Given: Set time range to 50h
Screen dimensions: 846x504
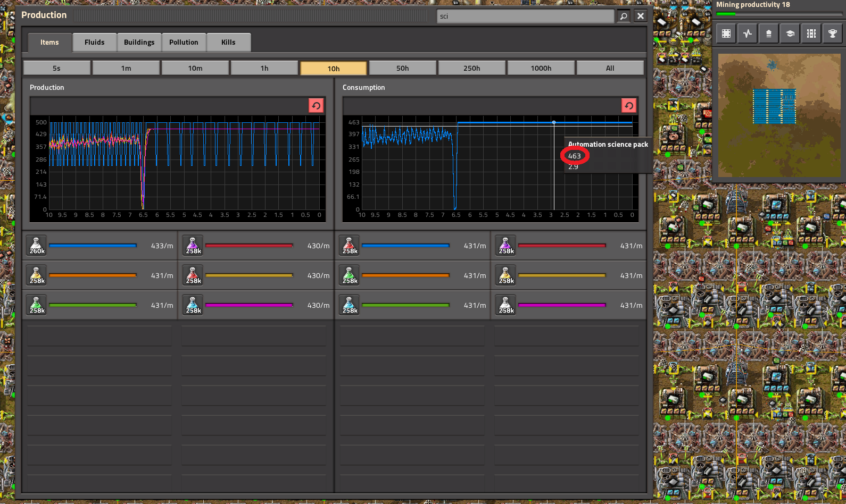Looking at the screenshot, I should point(403,68).
